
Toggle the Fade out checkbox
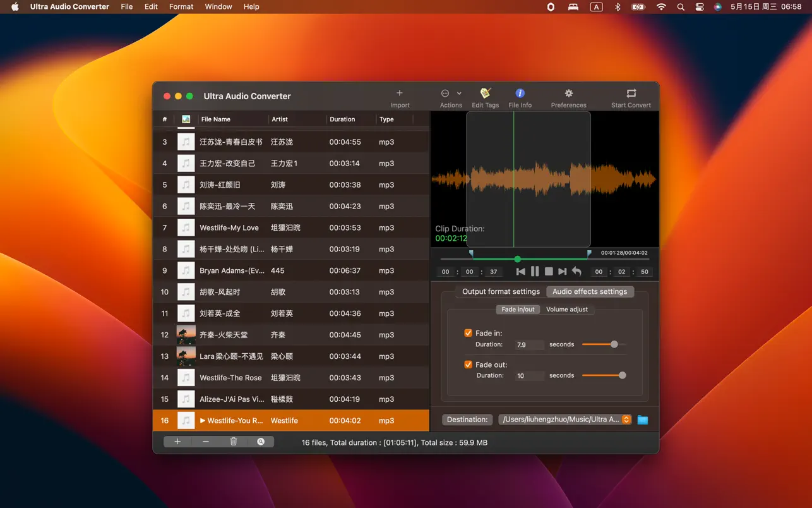click(468, 365)
